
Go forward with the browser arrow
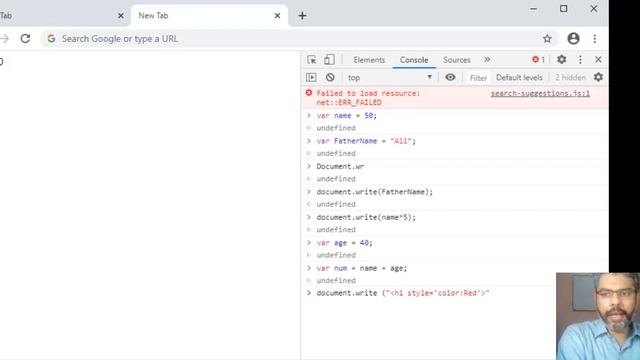tap(4, 39)
